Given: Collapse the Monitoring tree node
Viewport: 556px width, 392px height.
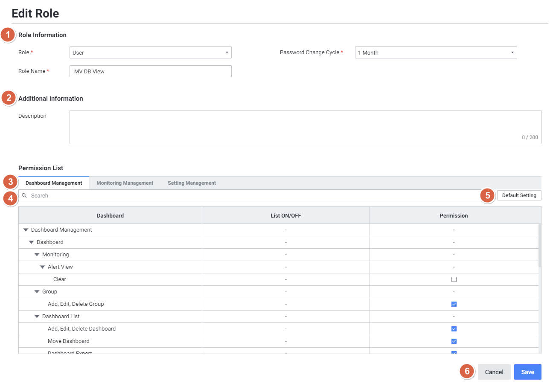Looking at the screenshot, I should click(37, 255).
